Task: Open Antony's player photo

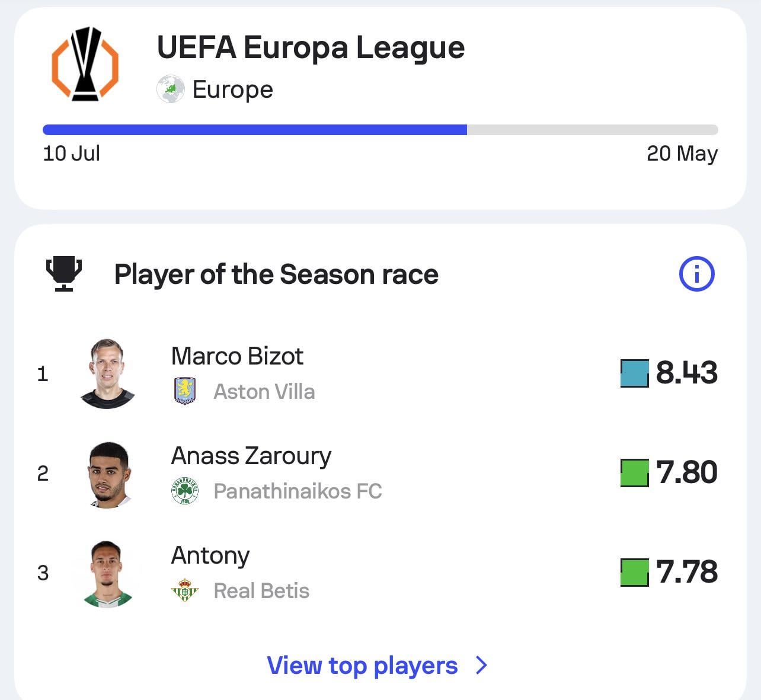Action: (107, 573)
